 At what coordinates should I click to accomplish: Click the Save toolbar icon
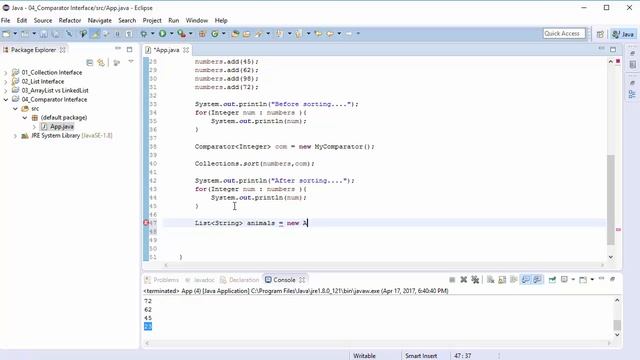pos(44,34)
